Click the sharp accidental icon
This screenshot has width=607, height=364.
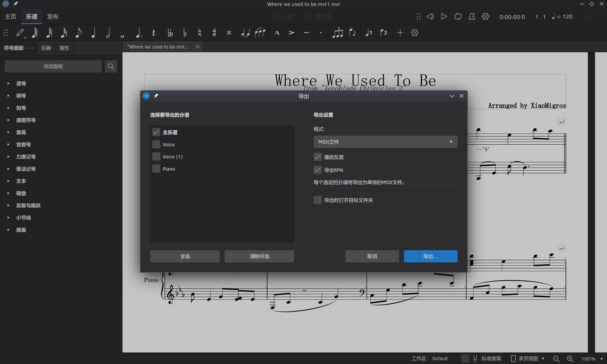(x=214, y=33)
